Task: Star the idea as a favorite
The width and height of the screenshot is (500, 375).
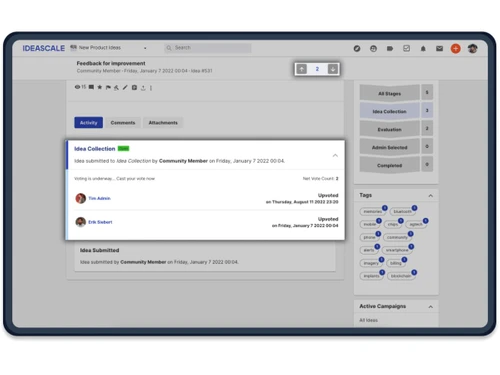Action: pyautogui.click(x=100, y=87)
